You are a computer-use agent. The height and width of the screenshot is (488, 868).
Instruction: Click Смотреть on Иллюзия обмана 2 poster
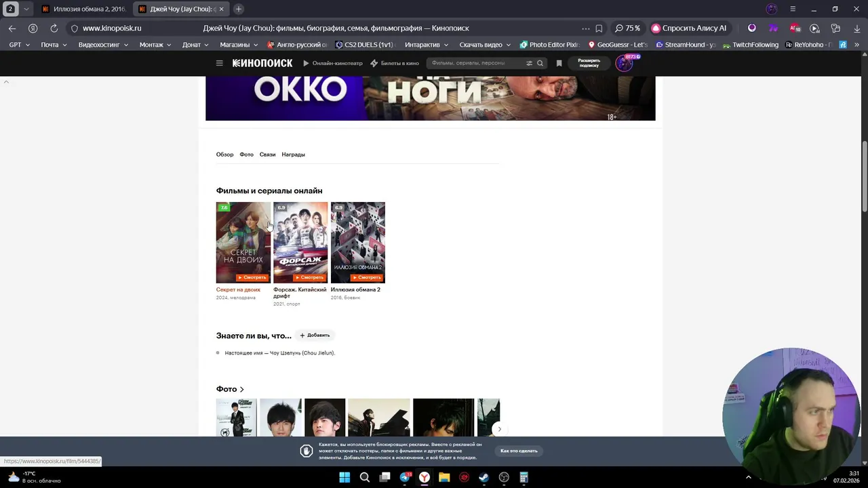367,277
